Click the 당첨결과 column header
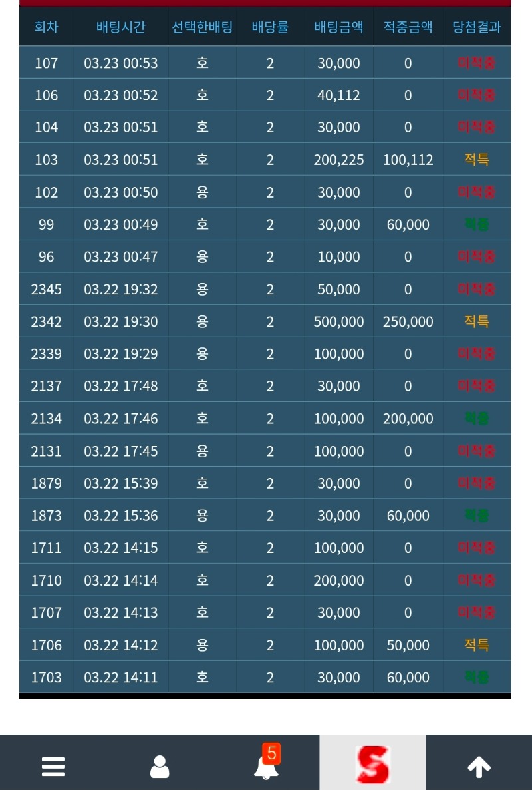Image resolution: width=532 pixels, height=790 pixels. tap(476, 27)
